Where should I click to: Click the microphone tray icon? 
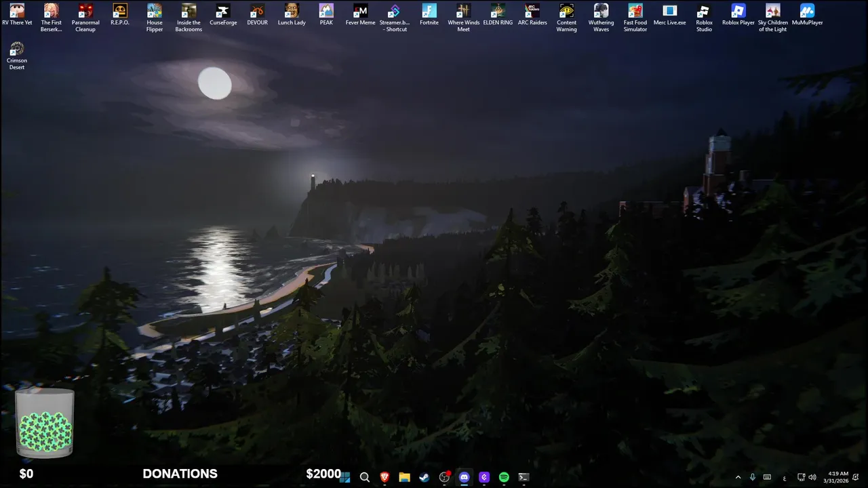pos(753,477)
